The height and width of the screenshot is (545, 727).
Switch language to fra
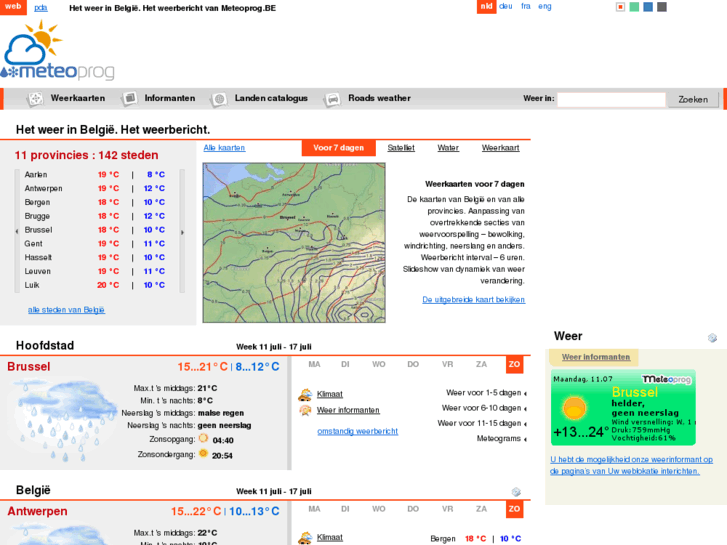[x=525, y=6]
